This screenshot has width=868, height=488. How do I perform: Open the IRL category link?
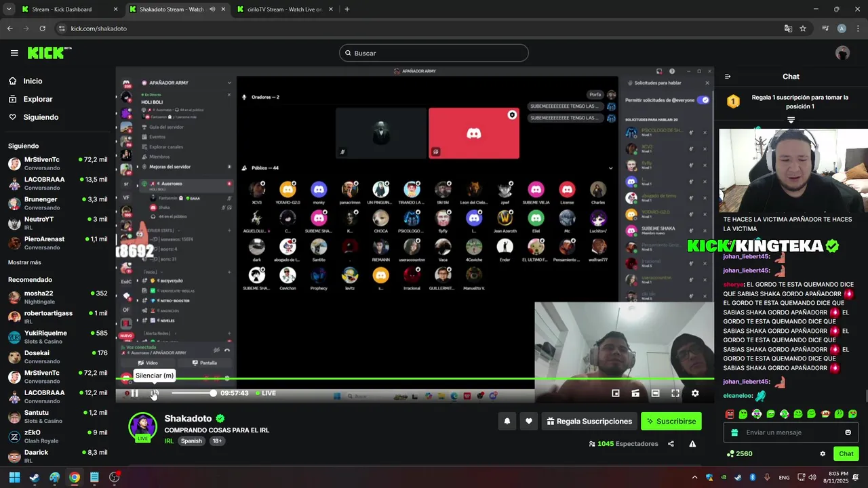tap(169, 441)
